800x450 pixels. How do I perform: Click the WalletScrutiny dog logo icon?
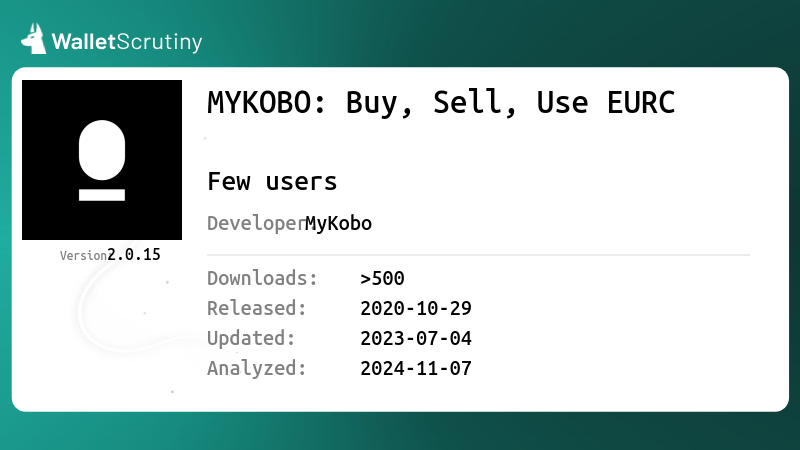(x=34, y=39)
